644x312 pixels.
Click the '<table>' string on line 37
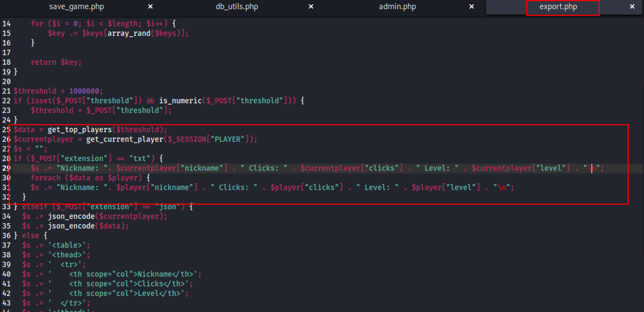(67, 245)
